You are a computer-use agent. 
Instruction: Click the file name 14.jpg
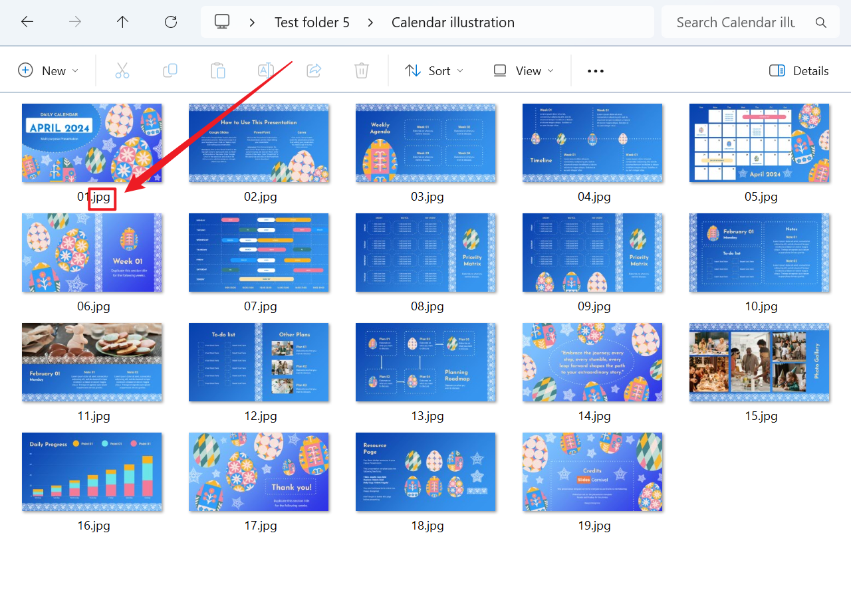(594, 416)
